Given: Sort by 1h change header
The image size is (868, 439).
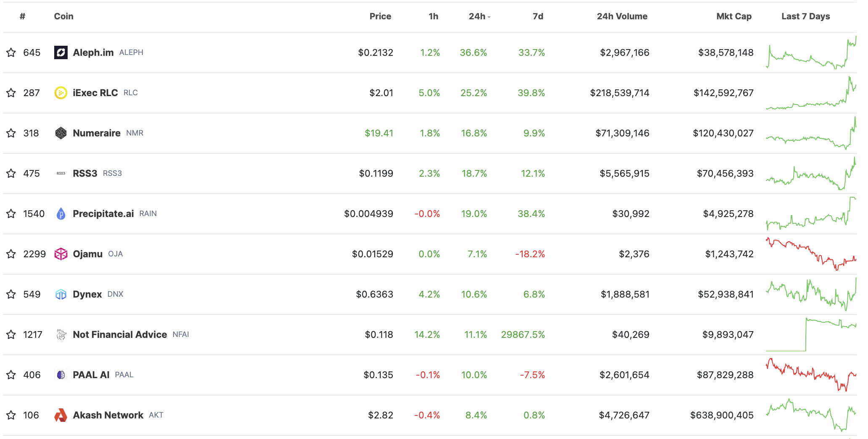Looking at the screenshot, I should [434, 16].
